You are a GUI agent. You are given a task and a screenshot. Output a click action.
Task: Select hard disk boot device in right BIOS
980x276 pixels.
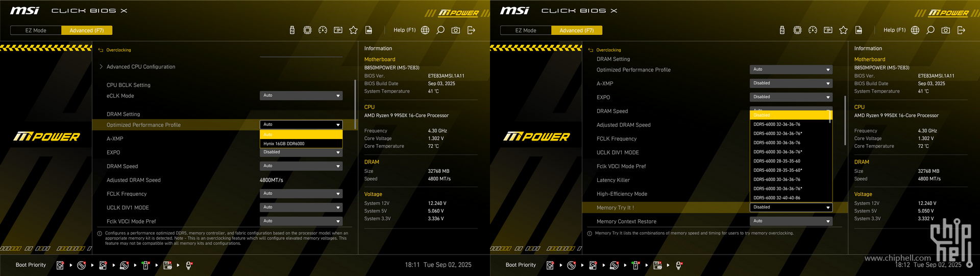click(550, 265)
